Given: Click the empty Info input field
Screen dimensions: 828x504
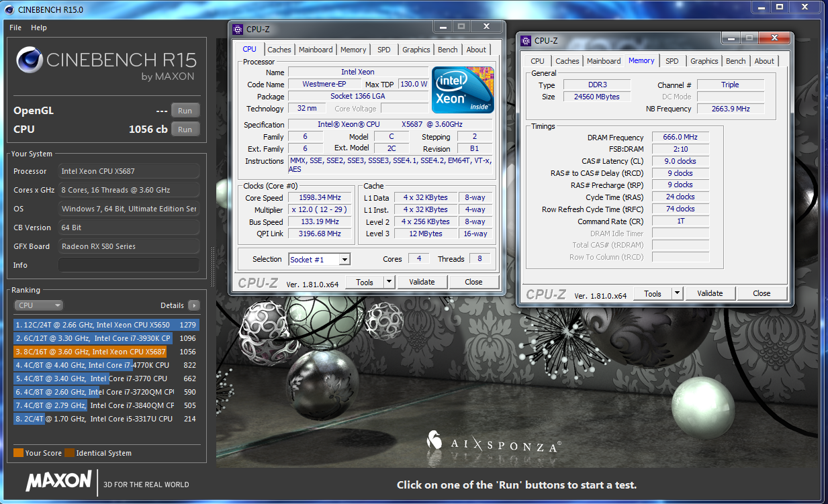Looking at the screenshot, I should 129,265.
